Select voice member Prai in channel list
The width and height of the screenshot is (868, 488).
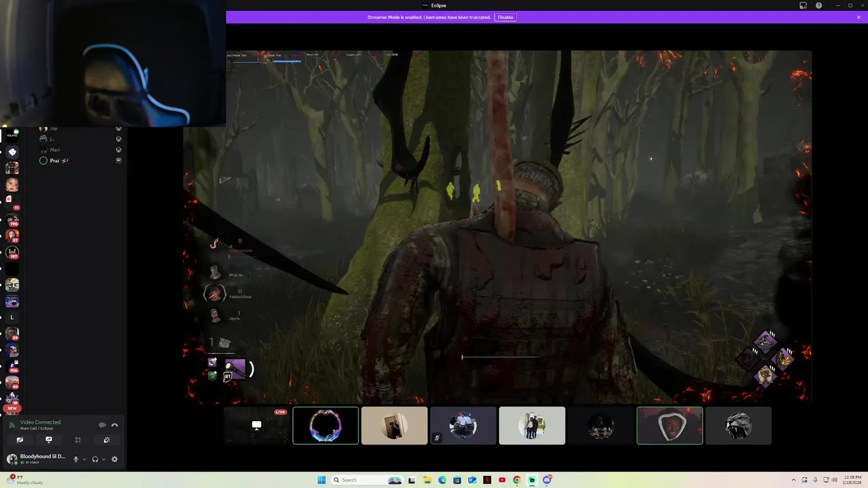(x=80, y=161)
